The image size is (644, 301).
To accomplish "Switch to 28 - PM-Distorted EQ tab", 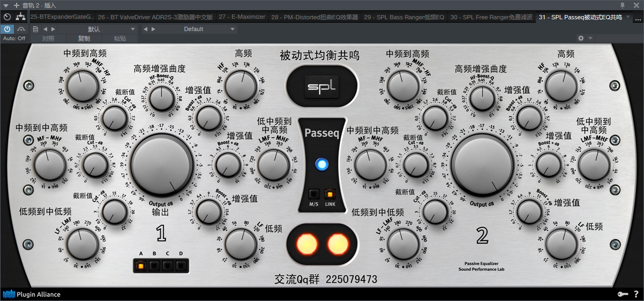I will tap(314, 17).
